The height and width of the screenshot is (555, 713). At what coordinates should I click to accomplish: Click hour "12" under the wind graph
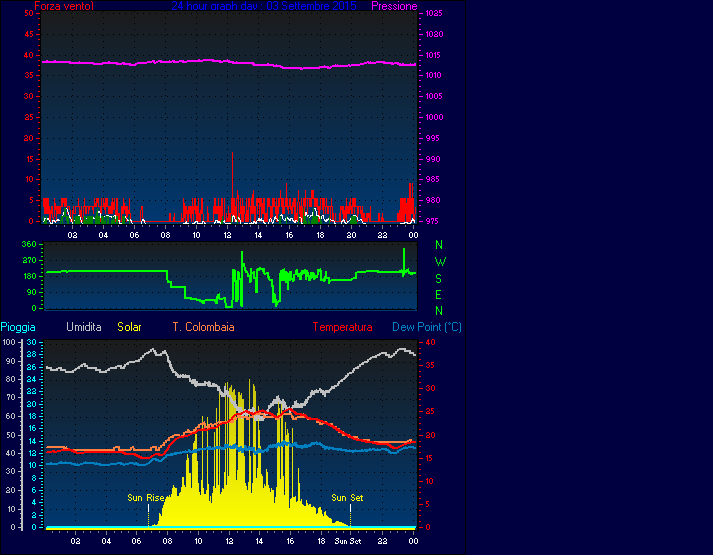[227, 235]
